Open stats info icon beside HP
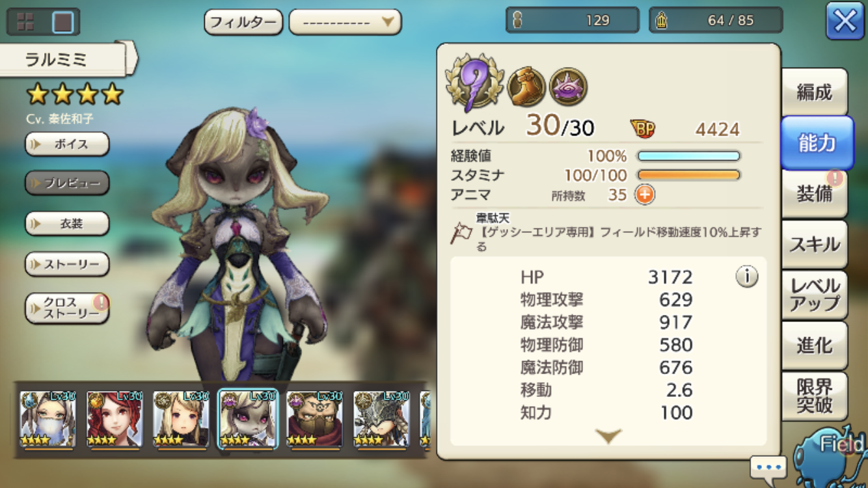The width and height of the screenshot is (868, 488). [x=747, y=277]
